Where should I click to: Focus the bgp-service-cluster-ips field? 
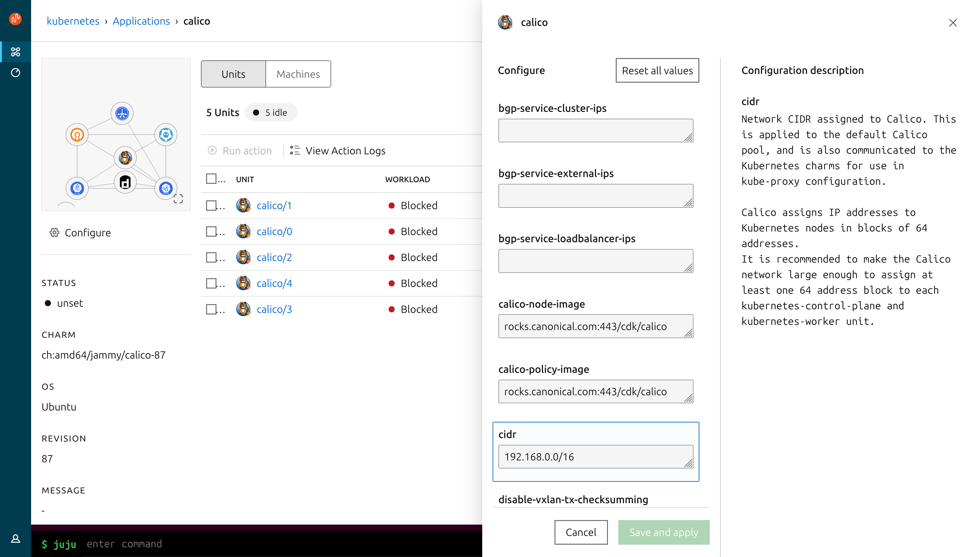coord(596,130)
